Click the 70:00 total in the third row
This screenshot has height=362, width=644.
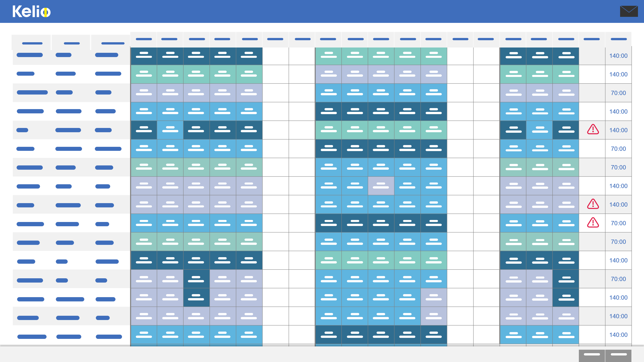pyautogui.click(x=618, y=93)
